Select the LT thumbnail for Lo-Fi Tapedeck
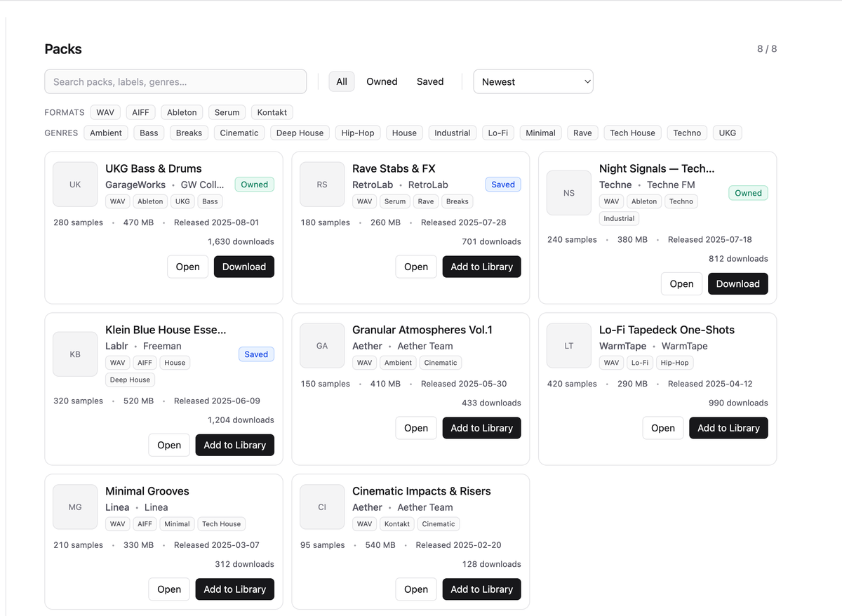The height and width of the screenshot is (616, 842). pos(569,346)
